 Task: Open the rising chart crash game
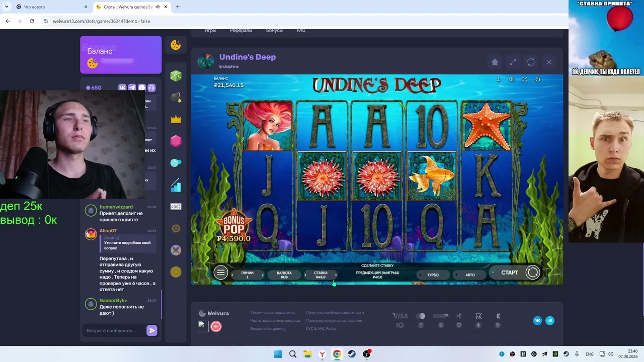click(x=176, y=185)
